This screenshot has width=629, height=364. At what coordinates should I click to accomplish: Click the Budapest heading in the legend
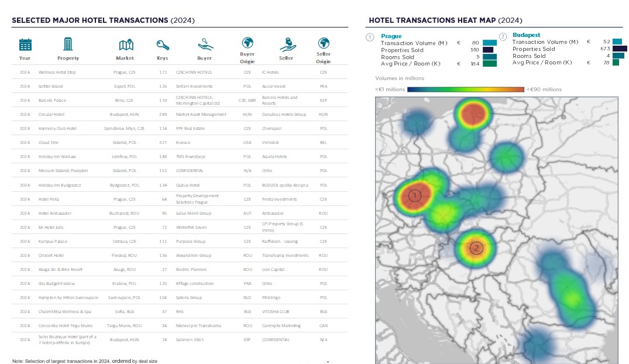525,35
